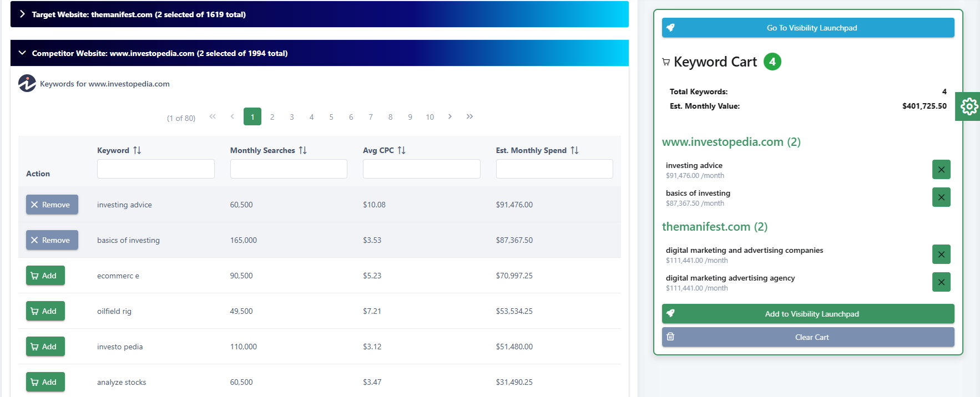Add 'analyze stocks' keyword to cart
This screenshot has width=980, height=397.
[x=46, y=382]
